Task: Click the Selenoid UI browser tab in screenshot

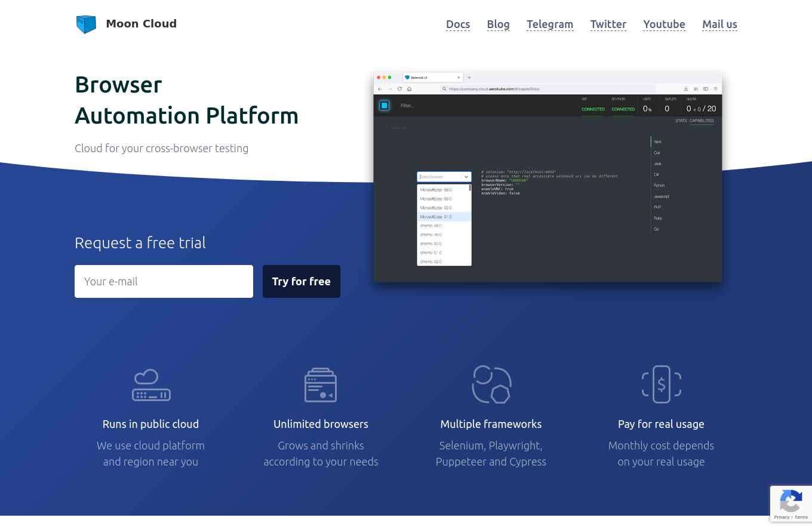Action: (433, 78)
